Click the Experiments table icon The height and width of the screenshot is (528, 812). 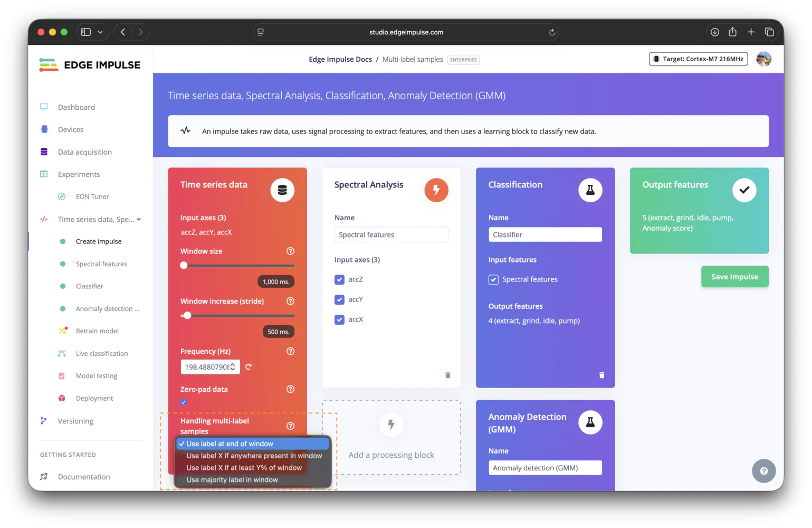tap(44, 174)
